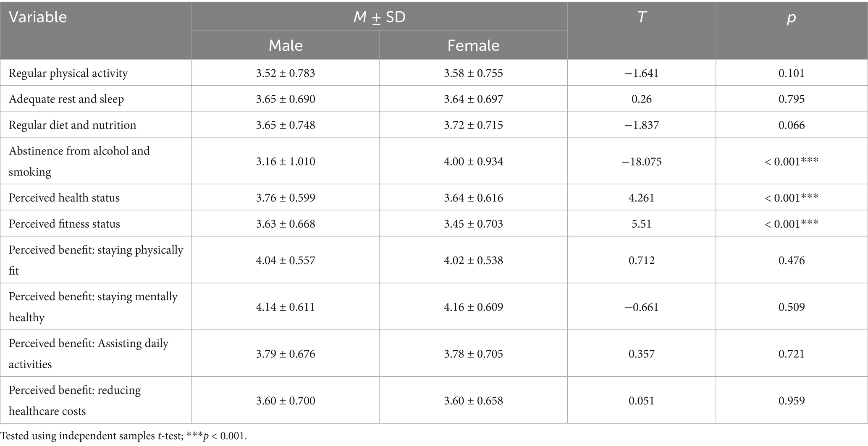Click the p value column header
Viewport: 868px width, 446px height.
792,17
